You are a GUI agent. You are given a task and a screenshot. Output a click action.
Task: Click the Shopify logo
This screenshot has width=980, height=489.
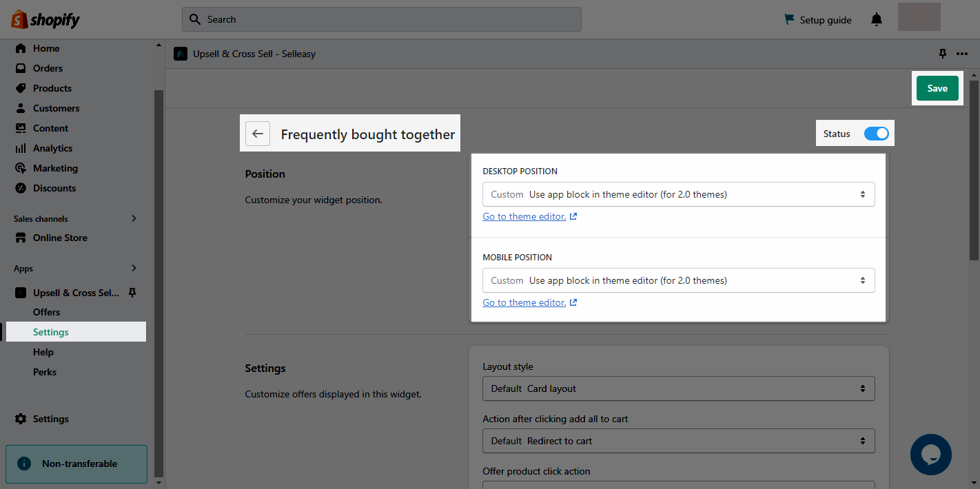(45, 19)
